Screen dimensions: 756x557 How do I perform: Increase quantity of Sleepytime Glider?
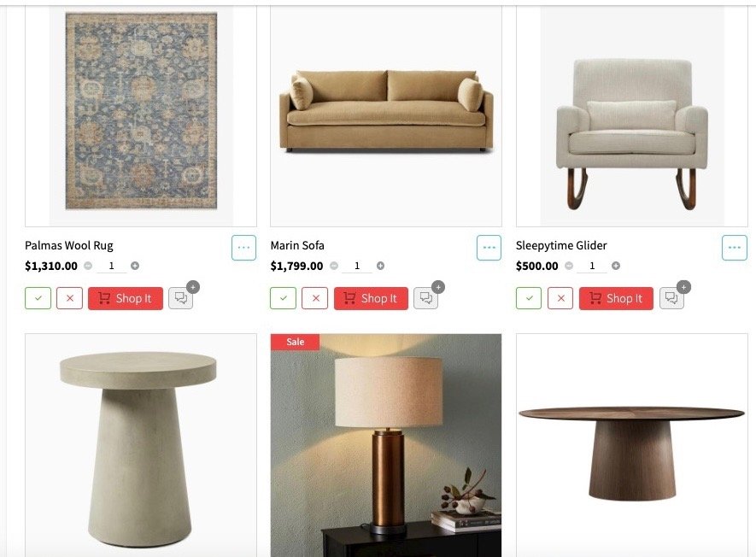point(616,266)
